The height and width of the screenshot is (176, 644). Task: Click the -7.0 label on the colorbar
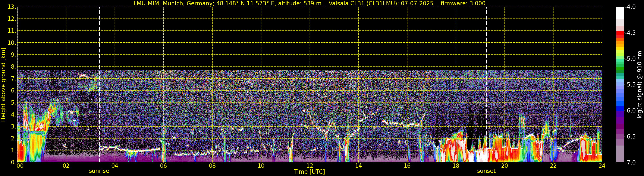630,163
